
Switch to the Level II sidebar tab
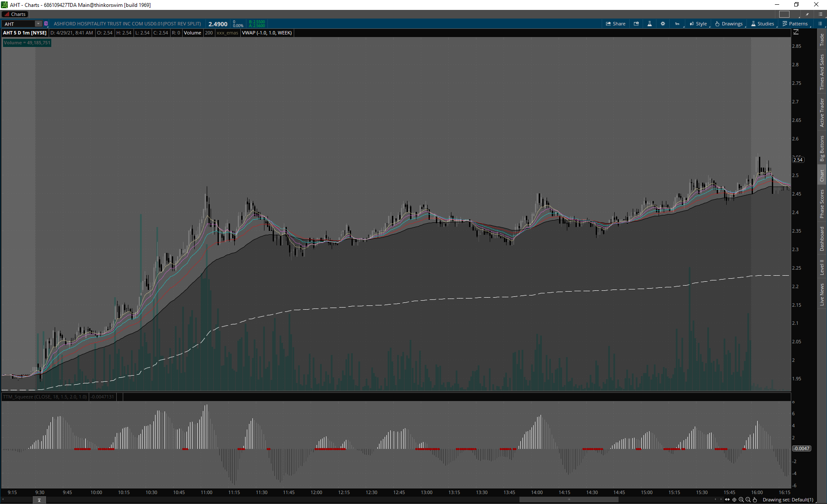822,267
